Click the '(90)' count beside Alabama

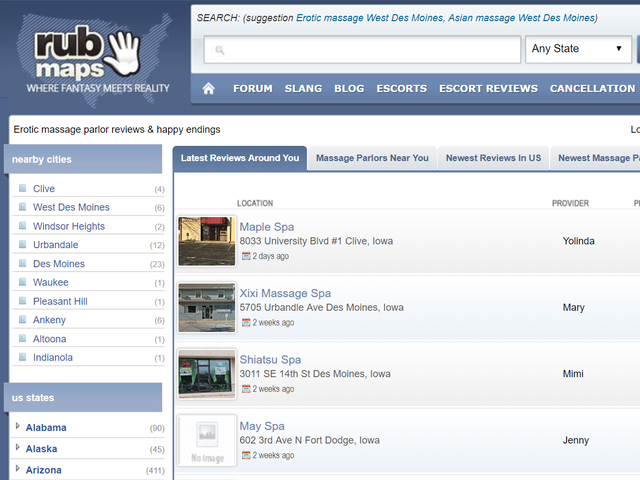tap(157, 428)
